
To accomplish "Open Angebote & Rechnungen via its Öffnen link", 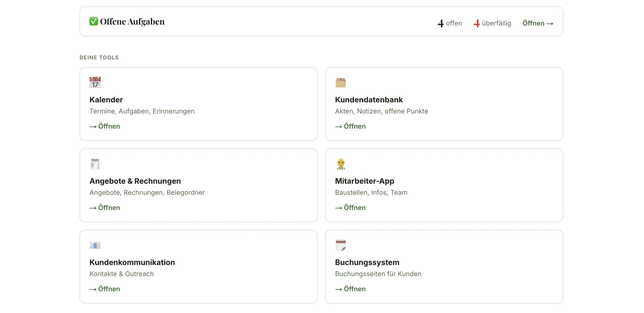I will 105,208.
